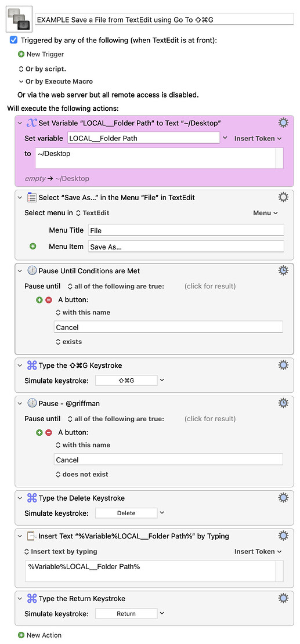Collapse the Select 'Save As…' menu action
The width and height of the screenshot is (300, 644).
tap(20, 198)
